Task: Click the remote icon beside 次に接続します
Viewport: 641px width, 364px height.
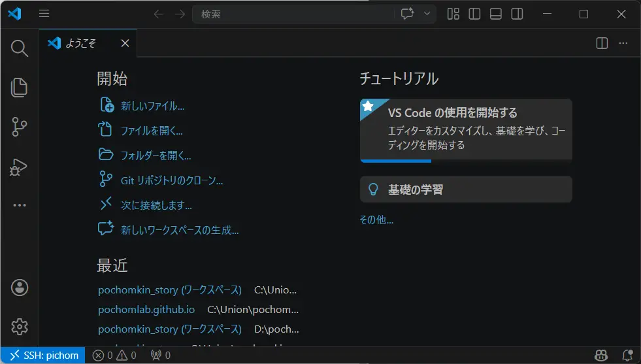Action: [x=106, y=203]
